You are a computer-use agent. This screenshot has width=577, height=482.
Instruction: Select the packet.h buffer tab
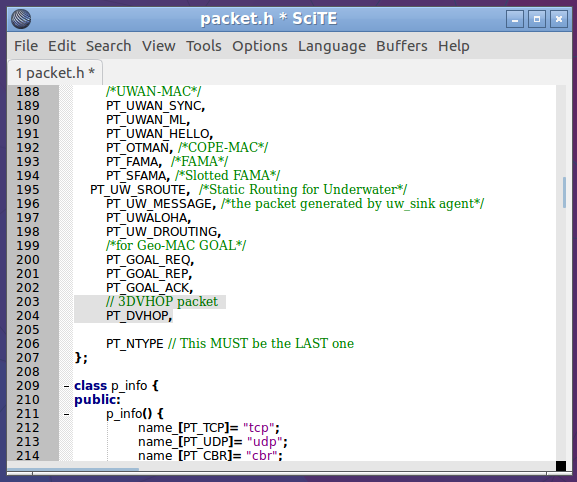[55, 73]
